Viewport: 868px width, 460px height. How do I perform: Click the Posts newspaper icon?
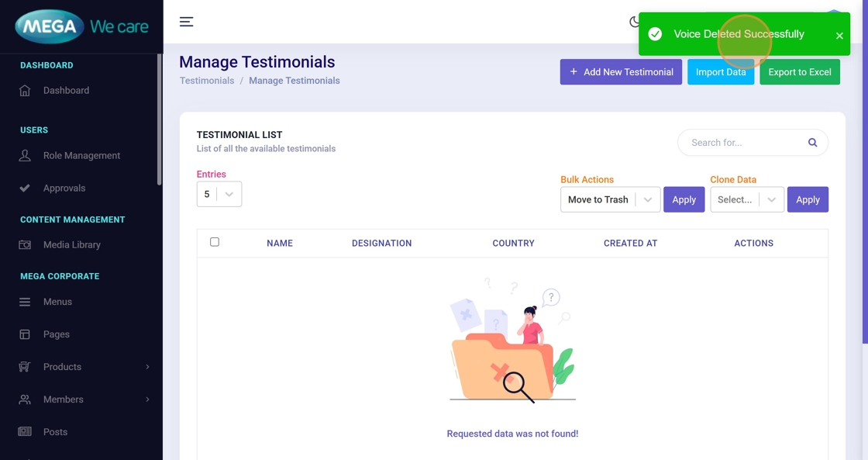(x=25, y=432)
